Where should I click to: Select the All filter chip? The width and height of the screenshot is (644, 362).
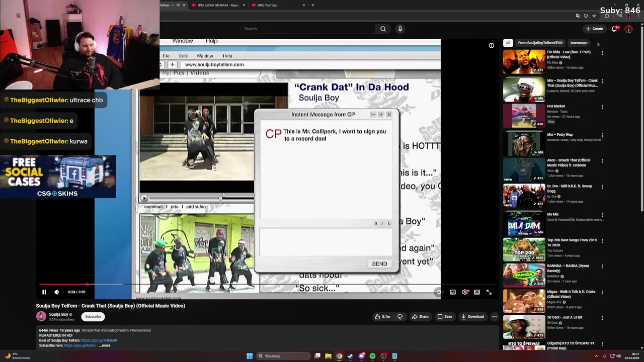pyautogui.click(x=508, y=43)
